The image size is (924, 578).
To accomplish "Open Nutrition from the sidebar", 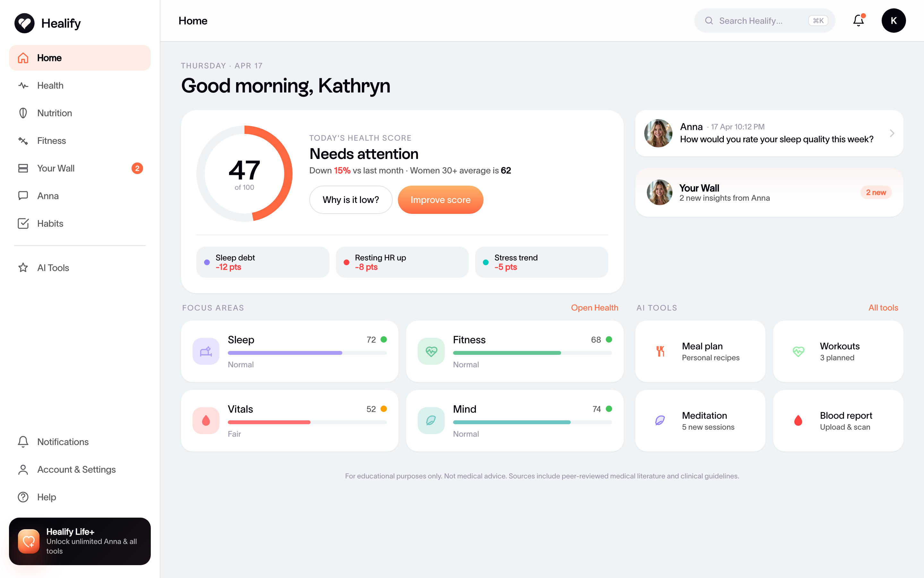I will tap(80, 113).
